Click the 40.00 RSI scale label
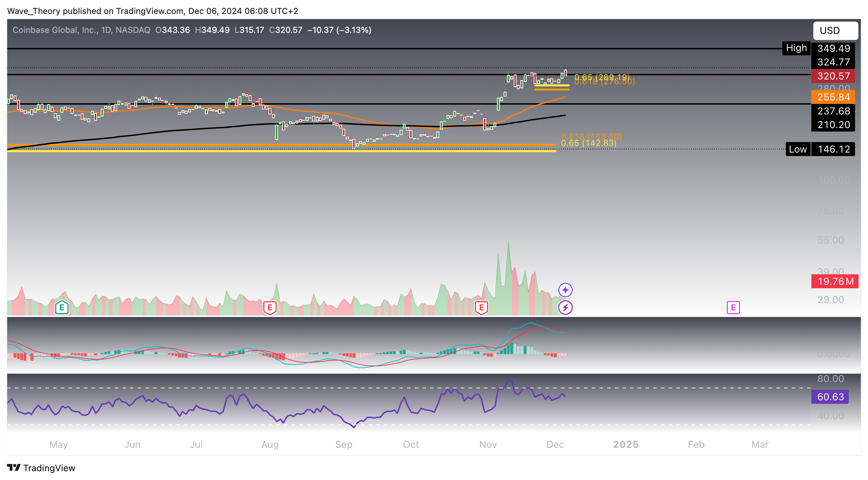868x480 pixels. [831, 416]
